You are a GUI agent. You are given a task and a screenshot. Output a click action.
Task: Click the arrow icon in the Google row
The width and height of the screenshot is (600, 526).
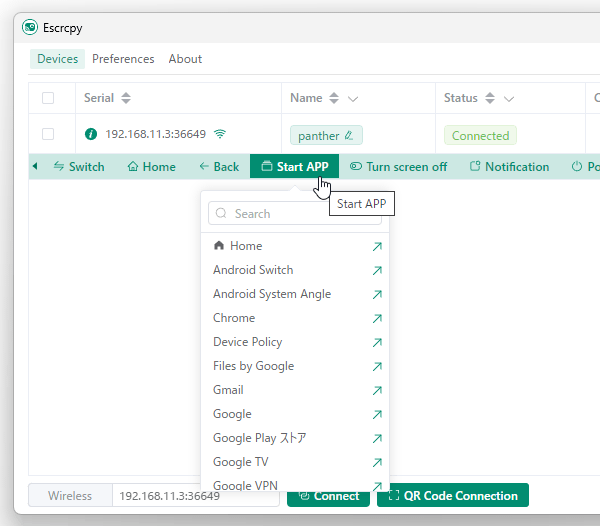(x=377, y=414)
